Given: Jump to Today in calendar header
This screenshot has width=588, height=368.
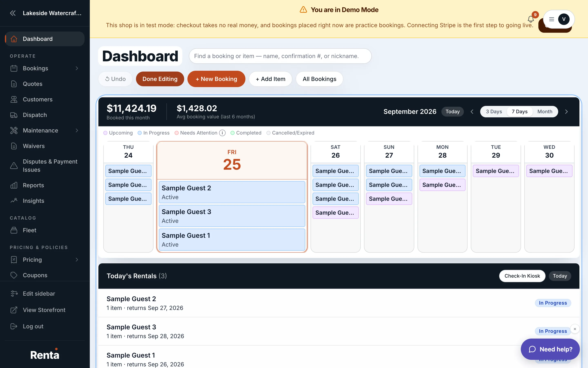Looking at the screenshot, I should [452, 112].
